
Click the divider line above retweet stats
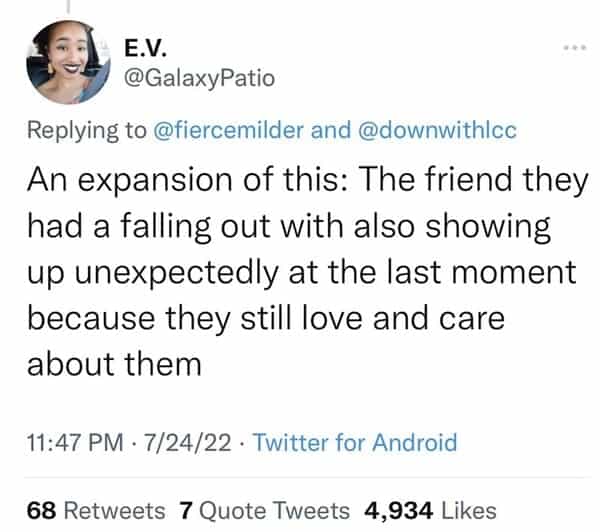point(300,478)
